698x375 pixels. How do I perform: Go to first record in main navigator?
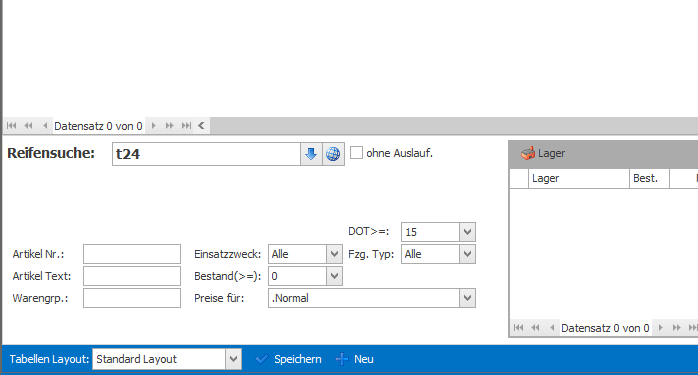12,126
